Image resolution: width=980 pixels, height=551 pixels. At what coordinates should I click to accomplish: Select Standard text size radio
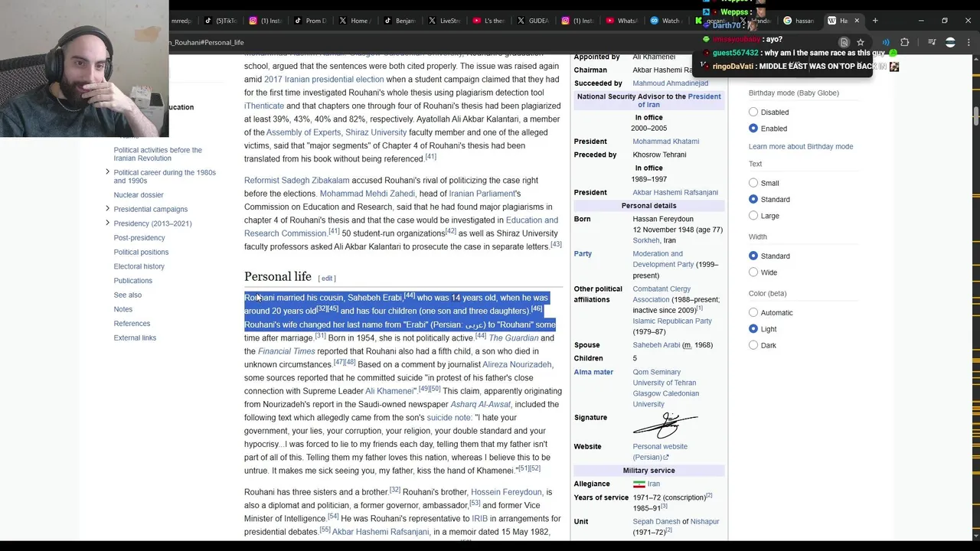click(753, 199)
